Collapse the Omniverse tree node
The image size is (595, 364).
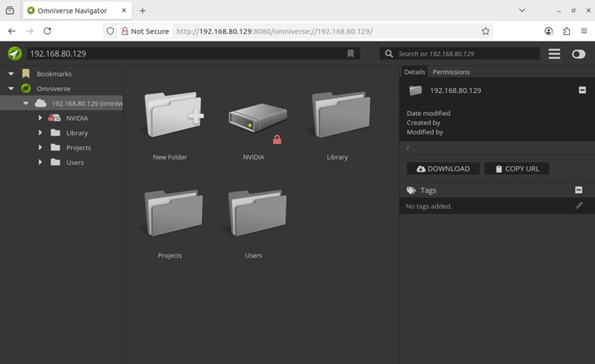[11, 89]
